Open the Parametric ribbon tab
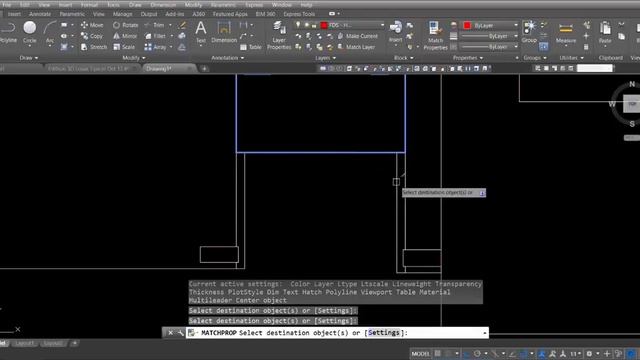The image size is (640, 360). pos(72,14)
